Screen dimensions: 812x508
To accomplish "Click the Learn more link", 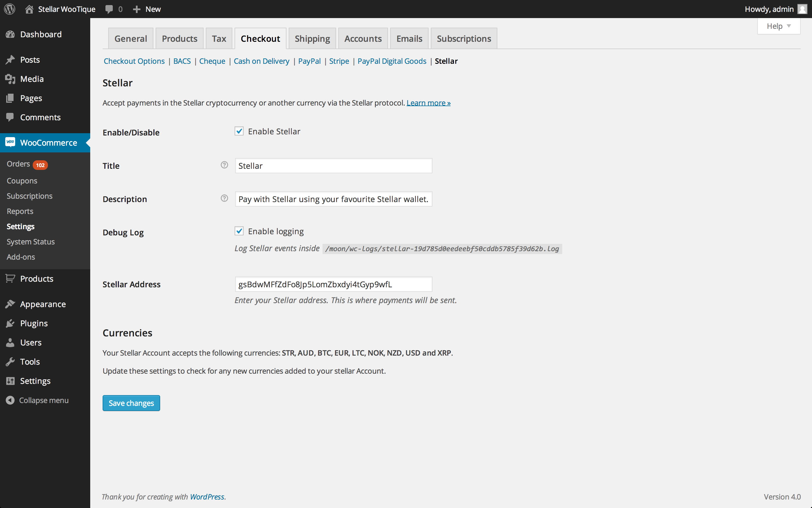I will click(x=429, y=103).
